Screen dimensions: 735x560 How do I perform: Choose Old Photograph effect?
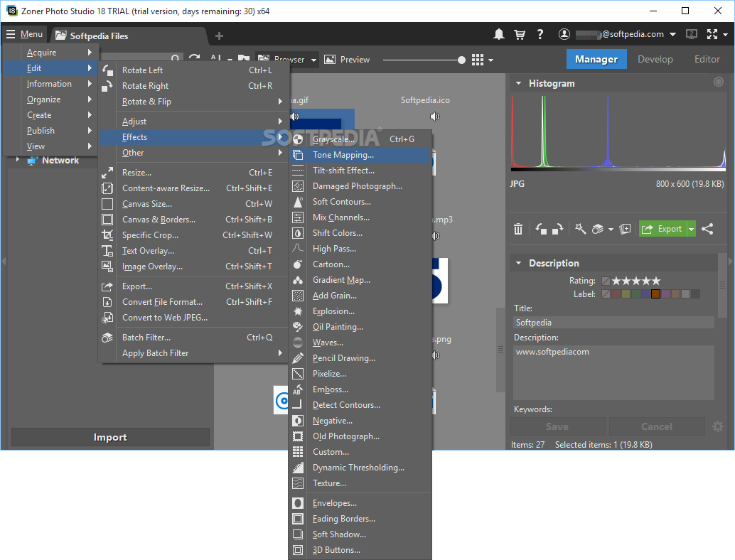[x=360, y=436]
